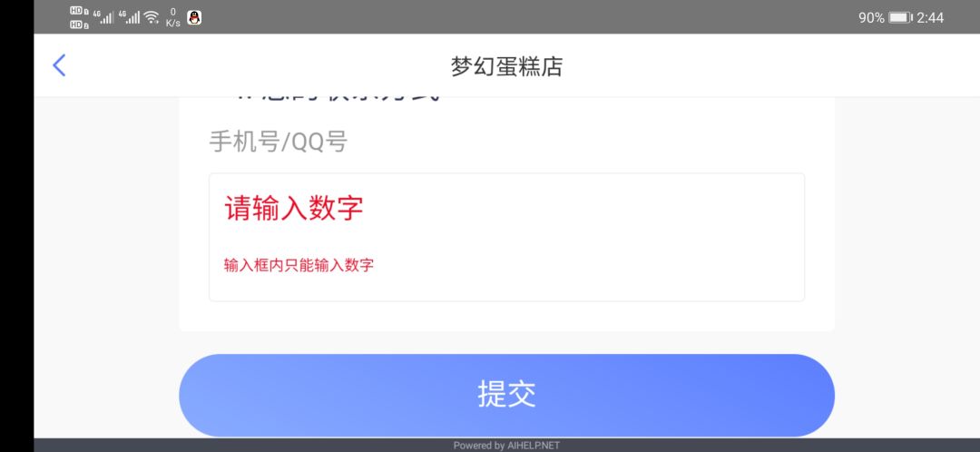Tap the second 4G signal bars
The height and width of the screenshot is (452, 980).
129,17
